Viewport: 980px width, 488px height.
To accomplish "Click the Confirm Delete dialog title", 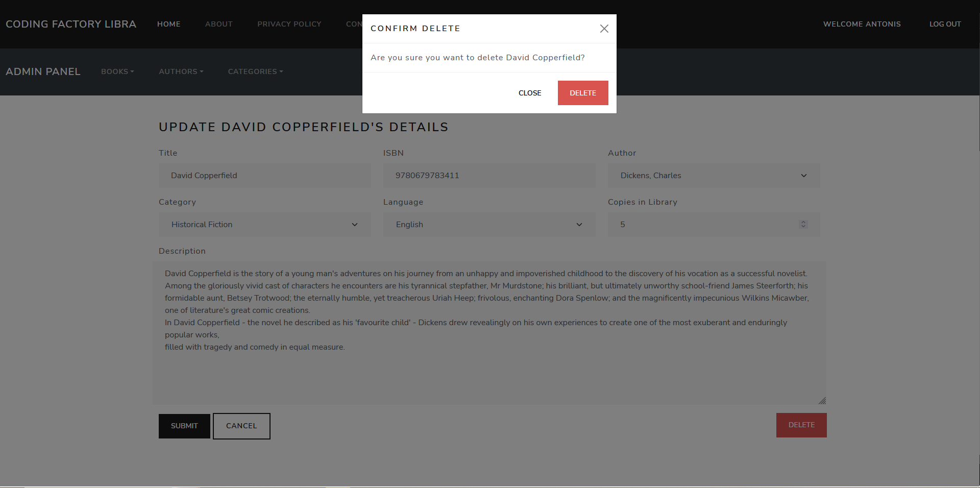I will point(415,29).
